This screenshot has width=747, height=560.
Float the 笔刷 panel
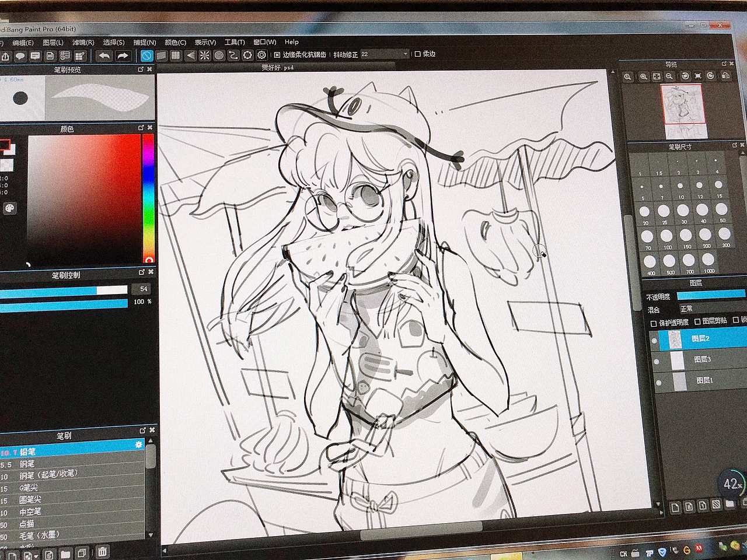(142, 430)
